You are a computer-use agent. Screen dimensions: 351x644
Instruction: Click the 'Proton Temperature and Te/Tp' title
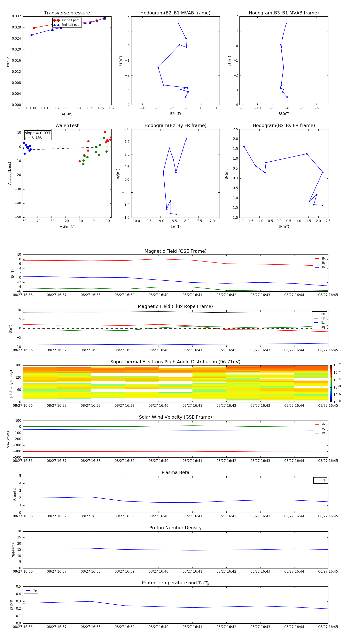coord(175,583)
